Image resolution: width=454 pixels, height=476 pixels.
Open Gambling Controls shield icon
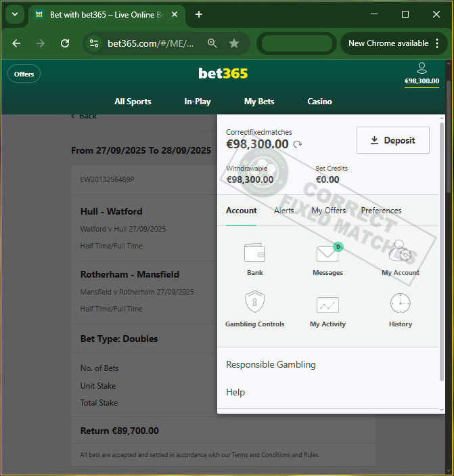tap(254, 303)
